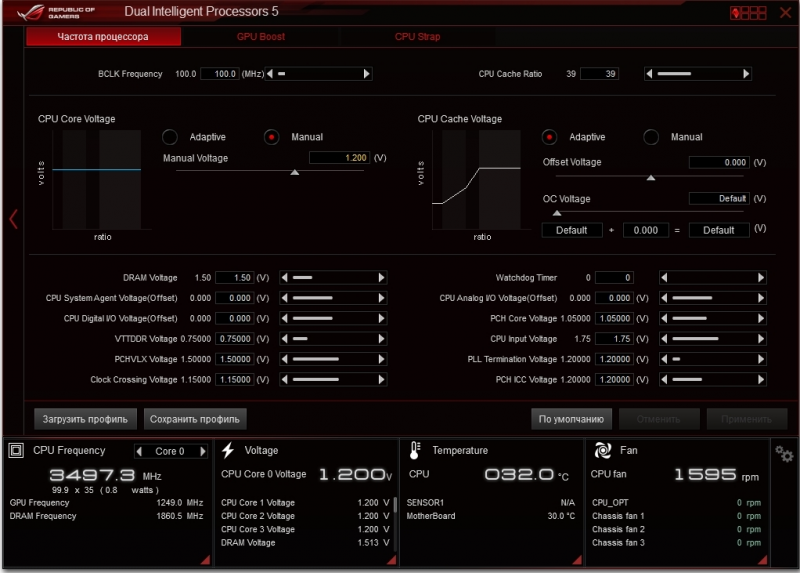Click the DRAM Voltage input field
The width and height of the screenshot is (800, 573).
235,278
